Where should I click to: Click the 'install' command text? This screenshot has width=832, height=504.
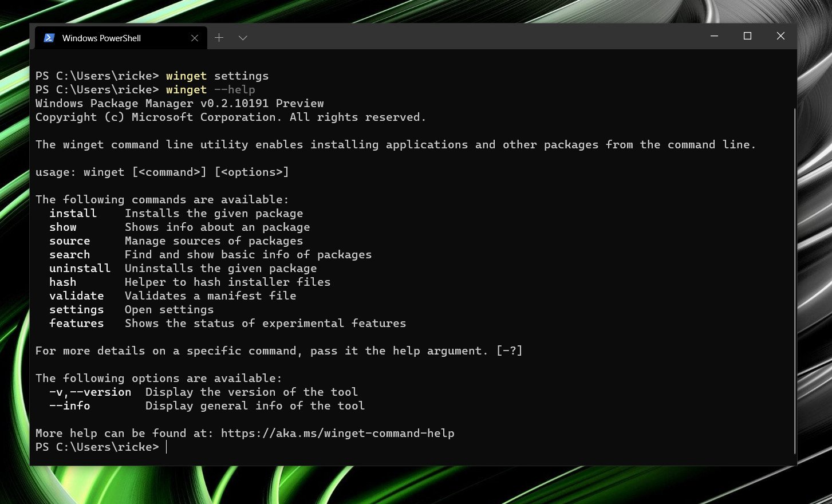click(73, 213)
